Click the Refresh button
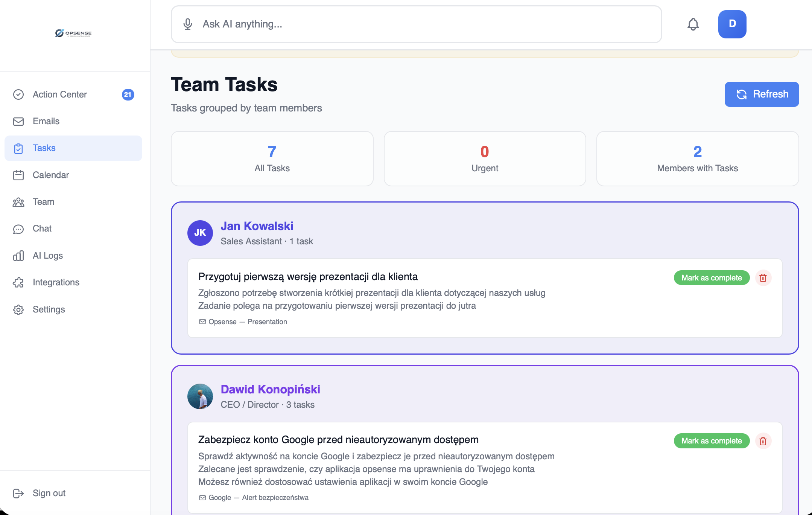812x515 pixels. 762,94
